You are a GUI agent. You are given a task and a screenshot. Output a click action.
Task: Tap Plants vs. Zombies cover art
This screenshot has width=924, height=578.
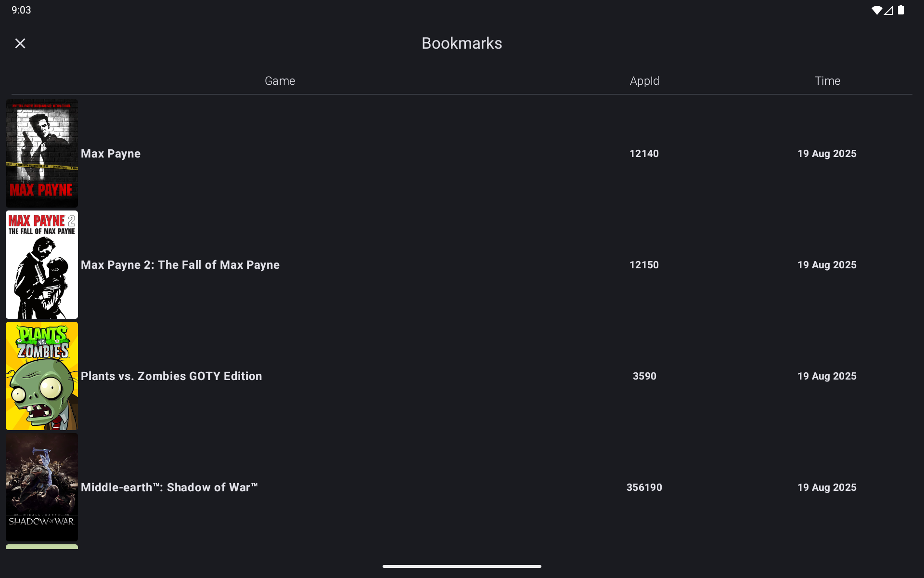point(42,376)
